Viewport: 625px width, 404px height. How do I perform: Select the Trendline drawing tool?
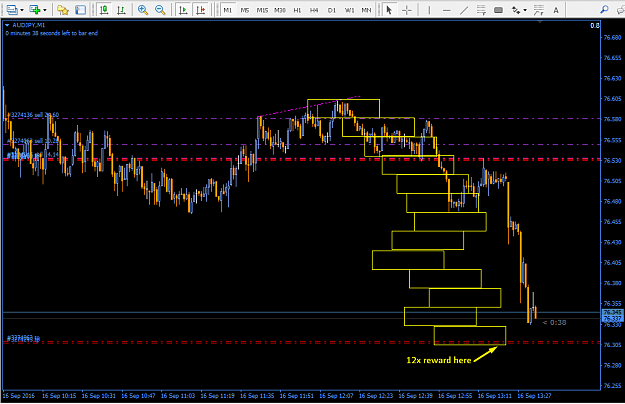coord(464,10)
